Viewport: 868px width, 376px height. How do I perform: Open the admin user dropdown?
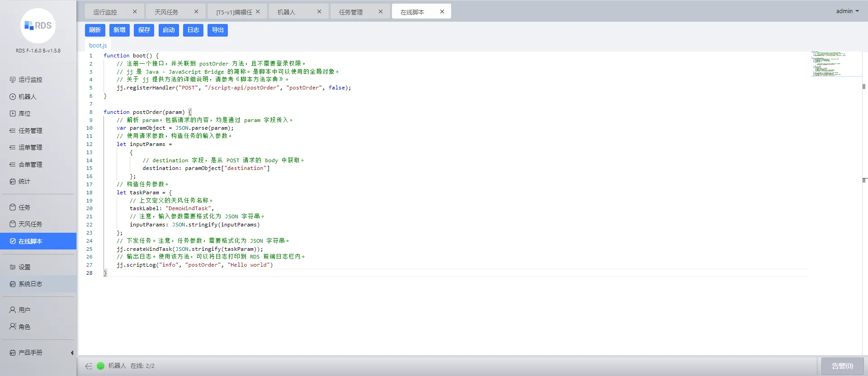coord(847,11)
